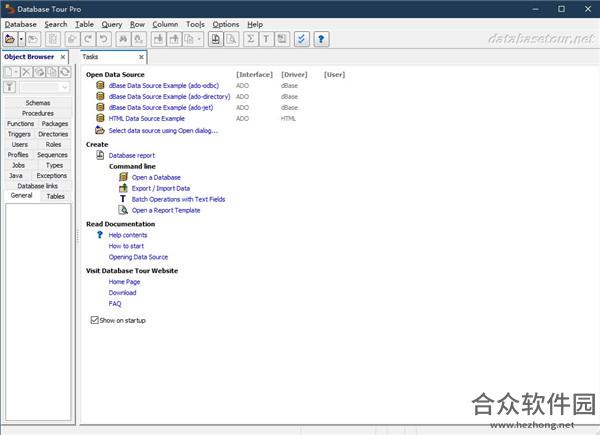Click the Database report link under Create
600x435 pixels.
(132, 155)
